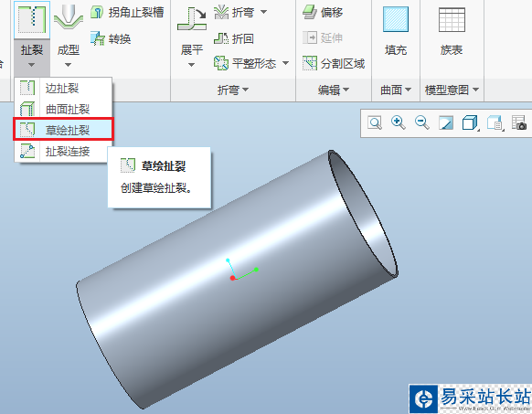Open the 折弯 tool dropdown arrow

[x=263, y=12]
